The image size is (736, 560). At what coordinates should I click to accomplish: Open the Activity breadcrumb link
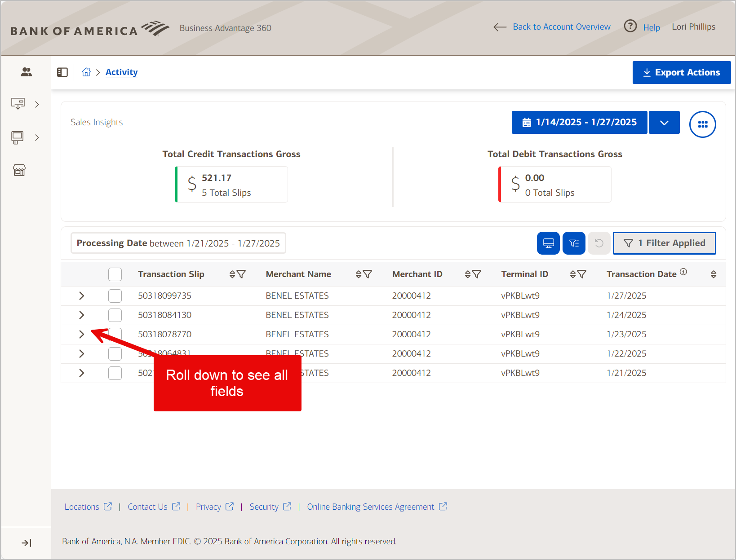(x=121, y=72)
